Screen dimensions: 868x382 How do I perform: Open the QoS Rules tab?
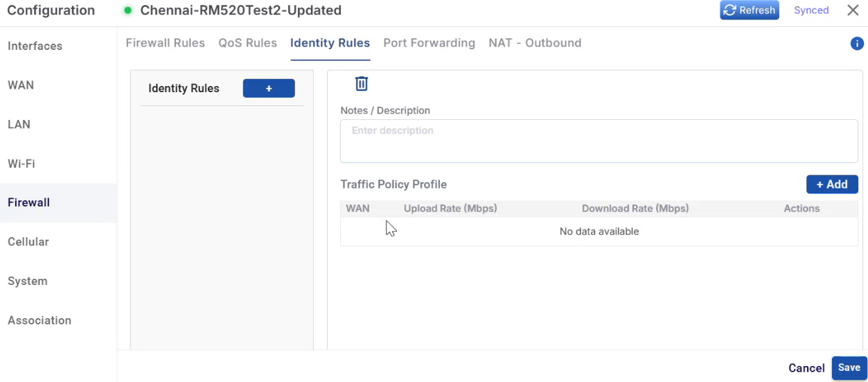[x=247, y=43]
